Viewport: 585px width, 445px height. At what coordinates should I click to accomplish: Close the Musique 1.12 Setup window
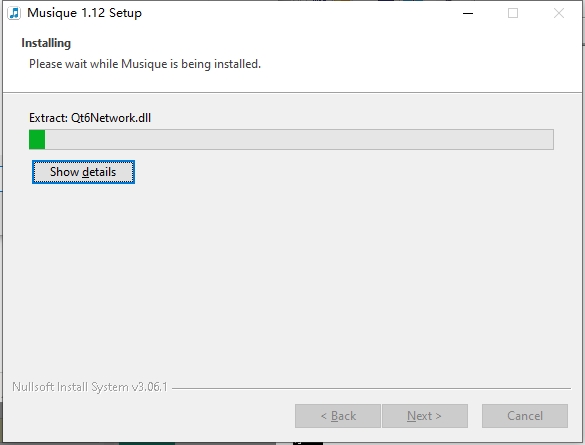pos(559,13)
